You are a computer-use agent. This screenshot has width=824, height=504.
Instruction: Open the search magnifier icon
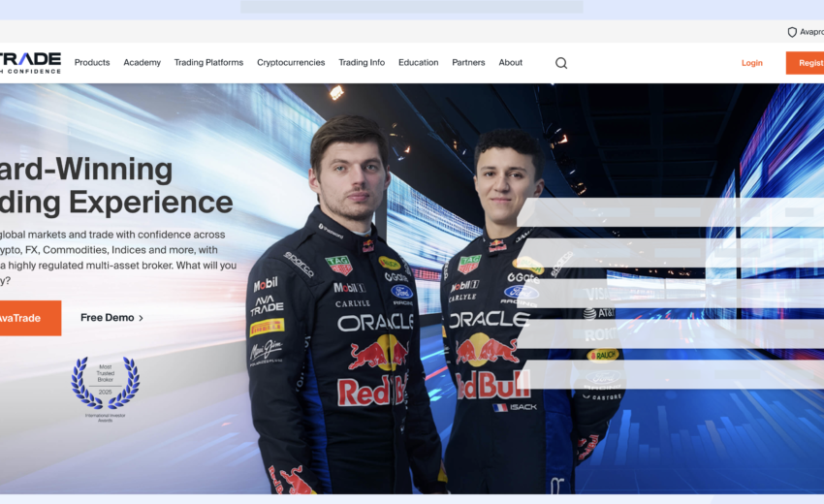click(x=561, y=63)
